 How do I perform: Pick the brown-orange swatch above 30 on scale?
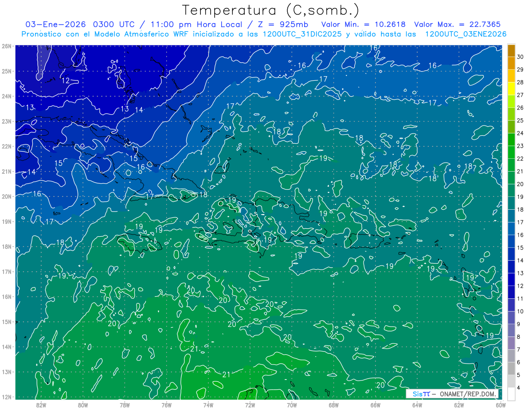tap(511, 51)
